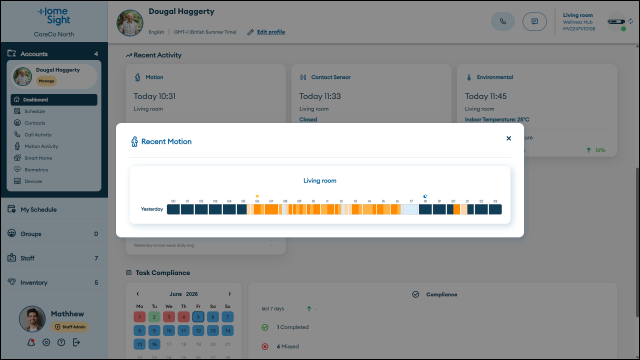Click the Contacts icon in sidebar
640x360 pixels.
pyautogui.click(x=17, y=122)
